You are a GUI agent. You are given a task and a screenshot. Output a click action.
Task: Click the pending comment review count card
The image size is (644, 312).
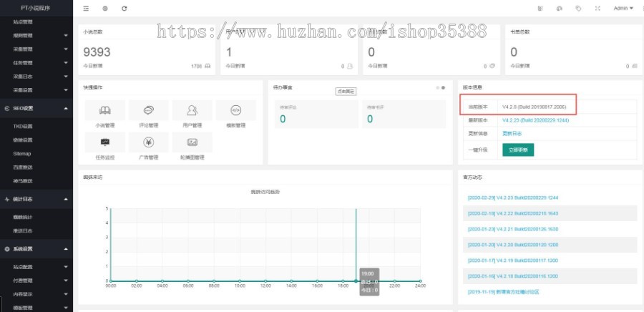[x=316, y=114]
